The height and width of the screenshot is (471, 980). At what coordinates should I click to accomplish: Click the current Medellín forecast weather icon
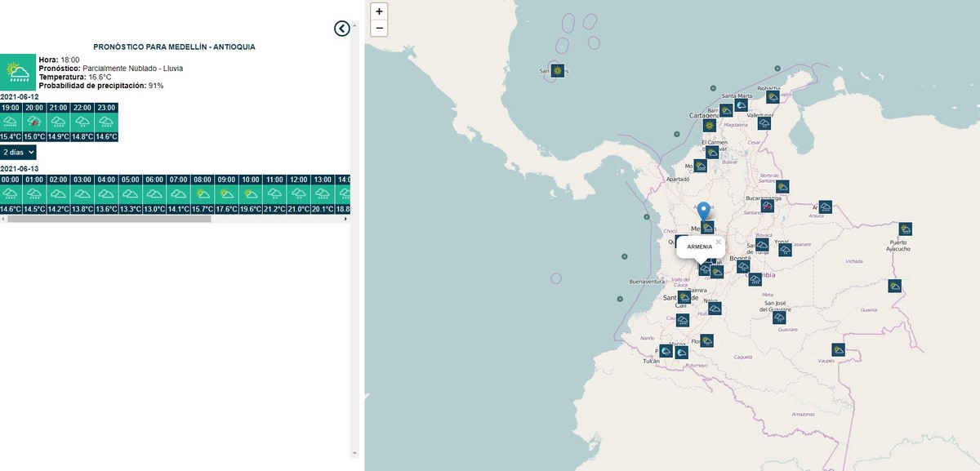point(18,72)
